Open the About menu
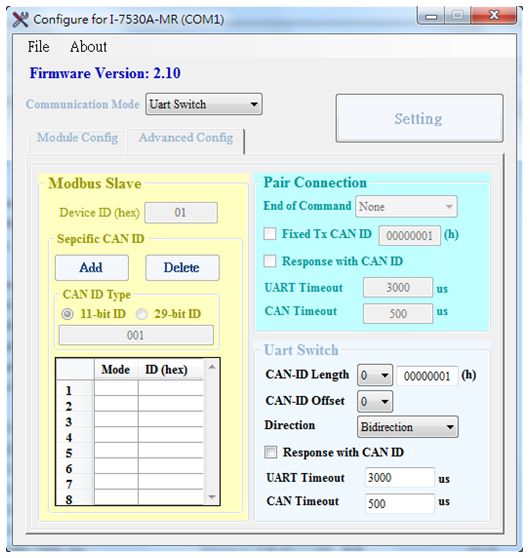Screen dimensions: 530x558 (88, 47)
